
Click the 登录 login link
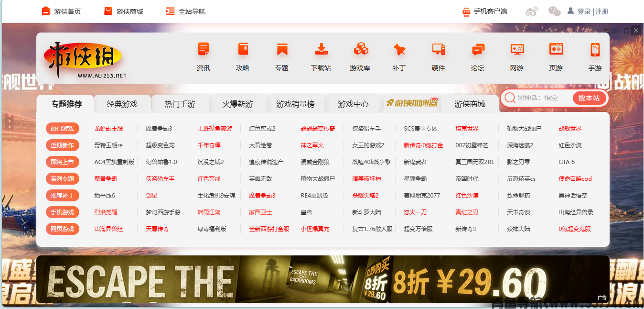tap(584, 11)
